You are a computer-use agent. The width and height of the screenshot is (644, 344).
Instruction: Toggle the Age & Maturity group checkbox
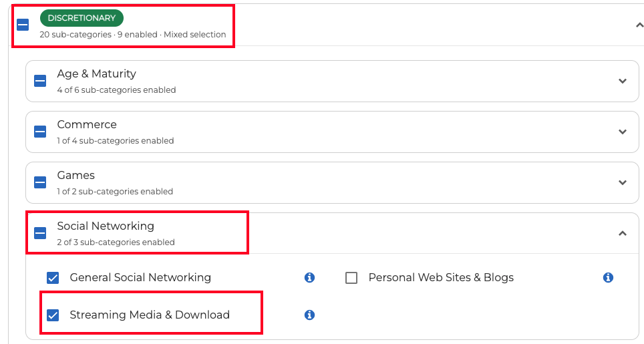[40, 81]
